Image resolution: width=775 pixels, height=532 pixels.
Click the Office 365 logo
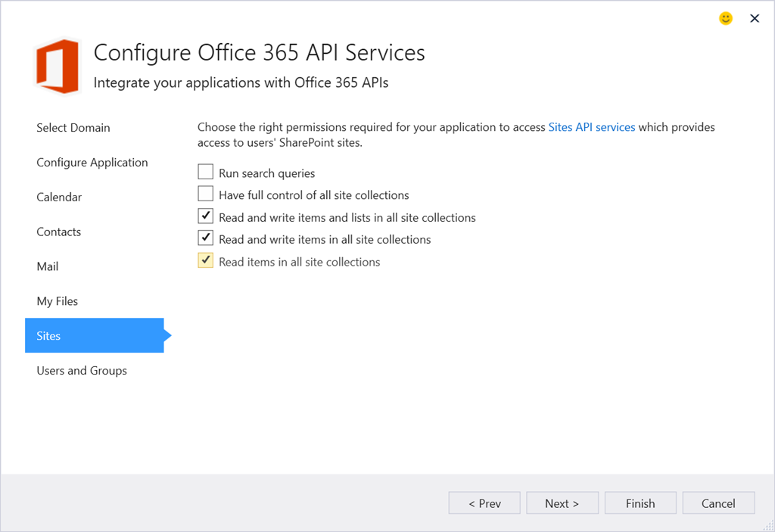58,67
